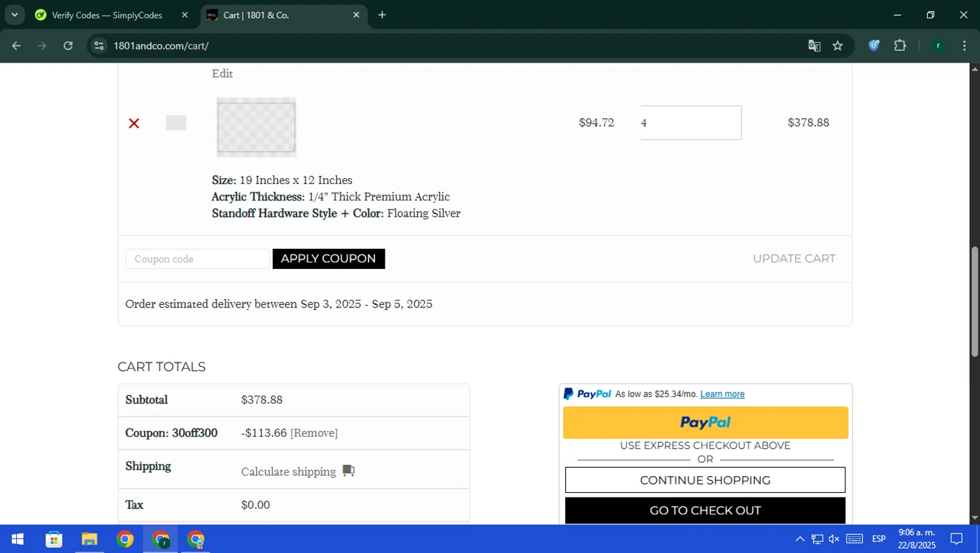Launch Microsoft Store from taskbar
The height and width of the screenshot is (553, 980).
[54, 539]
